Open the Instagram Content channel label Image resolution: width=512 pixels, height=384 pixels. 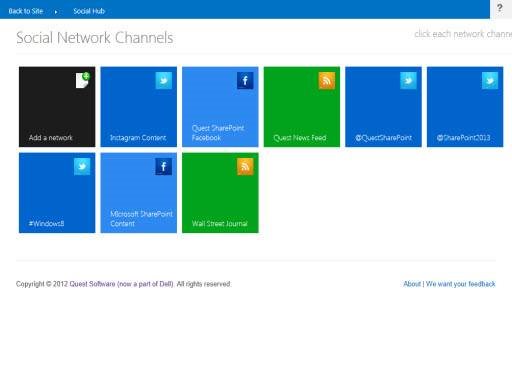[138, 138]
